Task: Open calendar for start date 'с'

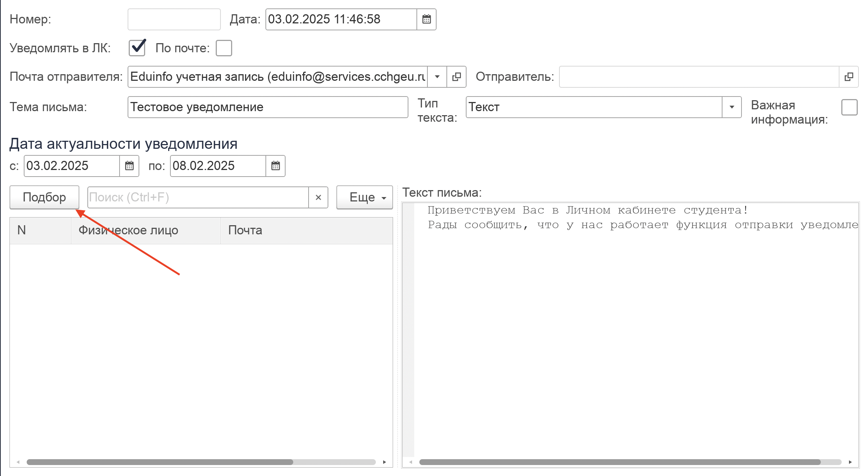Action: [129, 166]
